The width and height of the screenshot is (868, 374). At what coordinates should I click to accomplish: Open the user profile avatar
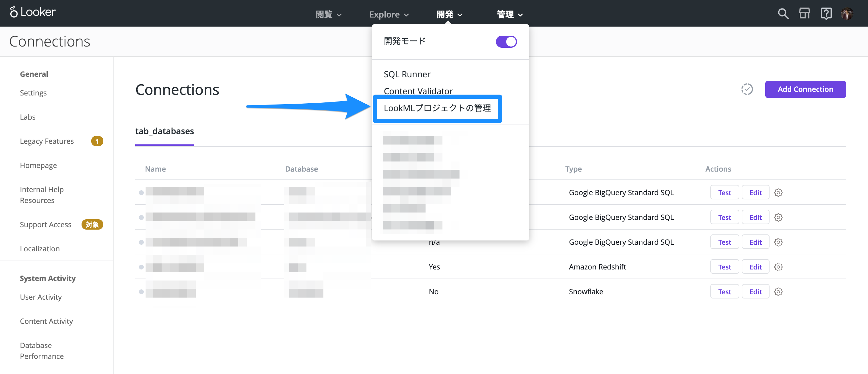click(x=847, y=14)
